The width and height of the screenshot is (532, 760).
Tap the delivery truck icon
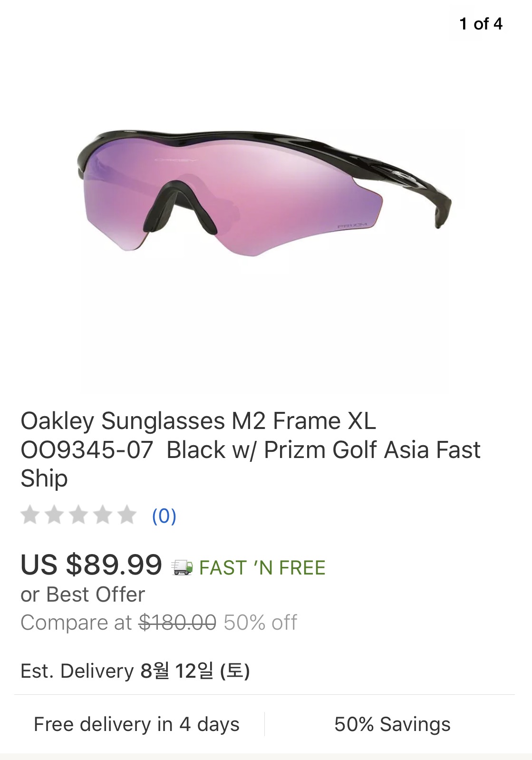coord(182,567)
